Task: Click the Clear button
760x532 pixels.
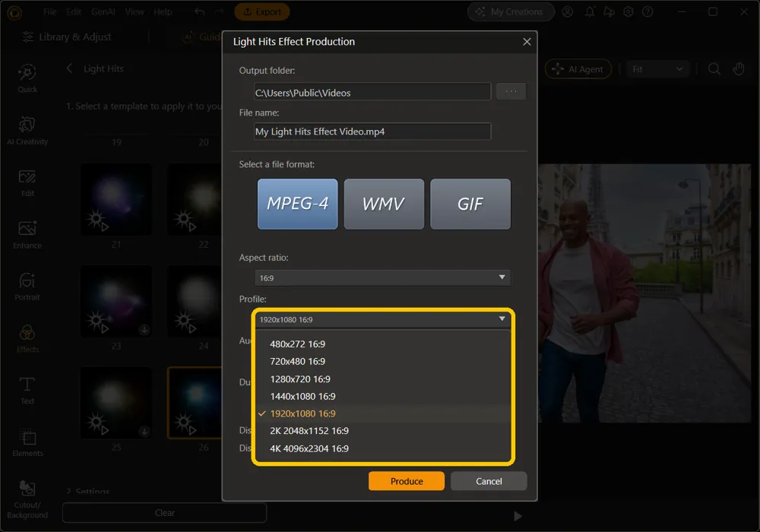Action: point(164,512)
